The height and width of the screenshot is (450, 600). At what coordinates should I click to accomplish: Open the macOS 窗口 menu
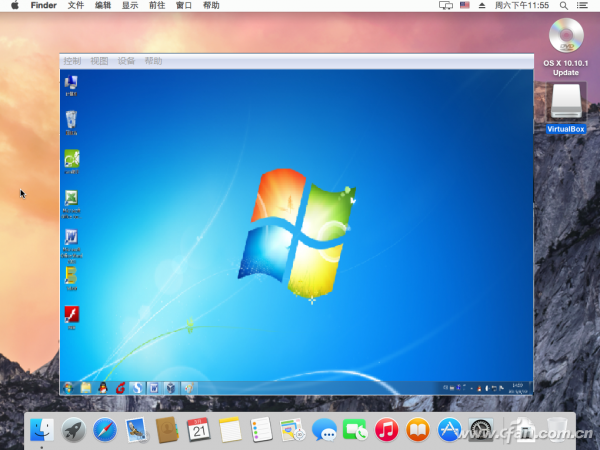point(184,5)
